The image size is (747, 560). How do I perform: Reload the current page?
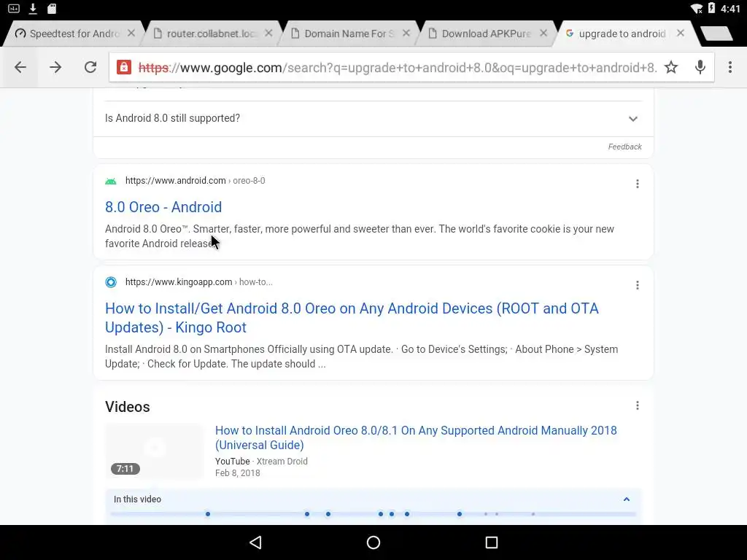(x=90, y=67)
